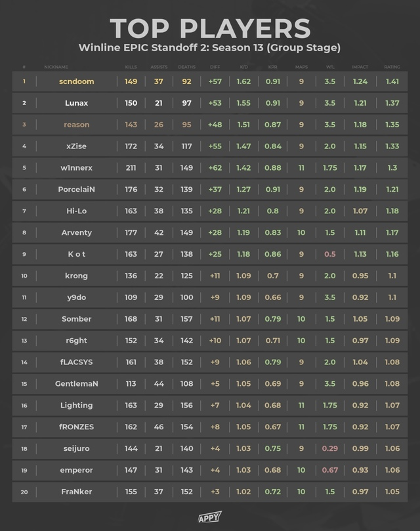Click the K/D column header
420x531 pixels.
(x=244, y=67)
